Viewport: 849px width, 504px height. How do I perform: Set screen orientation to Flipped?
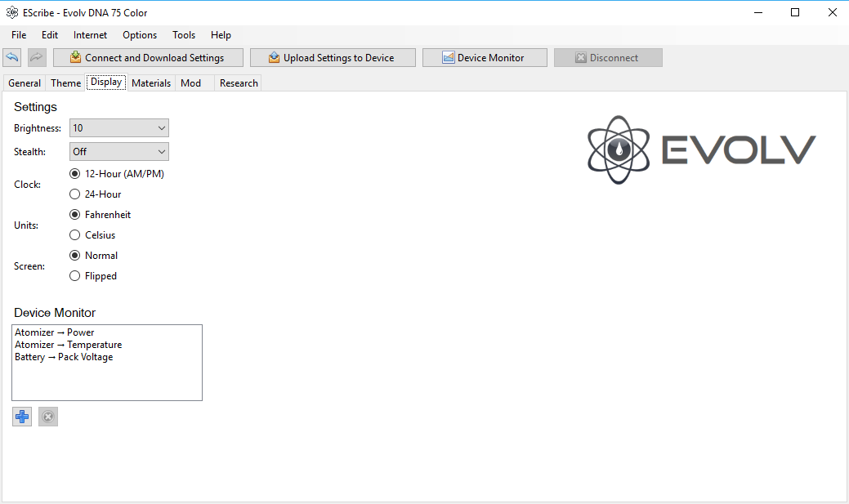point(75,276)
